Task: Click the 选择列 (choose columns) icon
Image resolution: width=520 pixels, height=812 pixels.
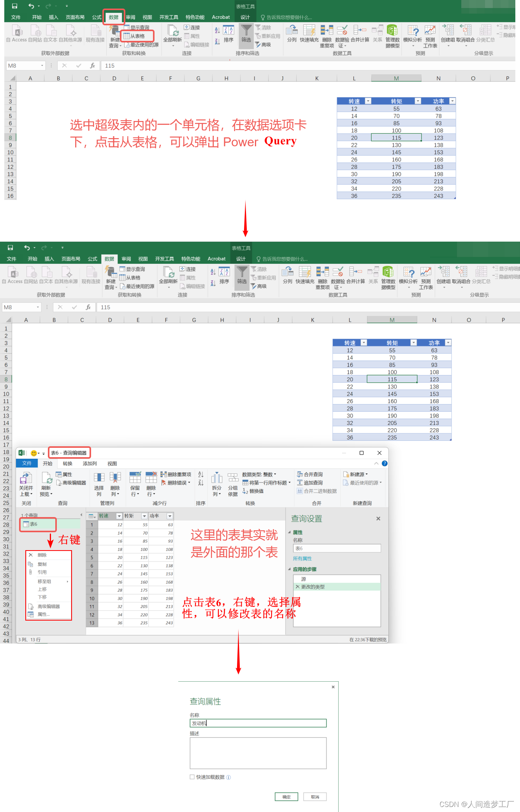Action: pyautogui.click(x=99, y=484)
